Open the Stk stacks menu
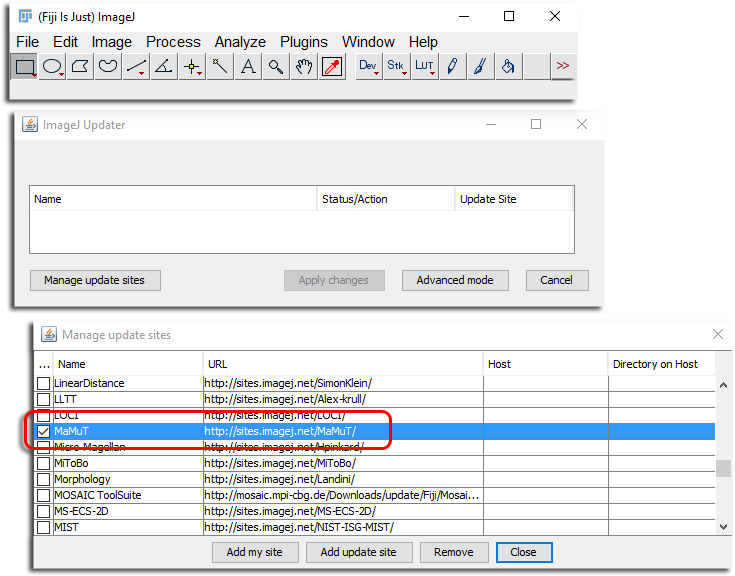This screenshot has height=576, width=735. click(x=397, y=67)
